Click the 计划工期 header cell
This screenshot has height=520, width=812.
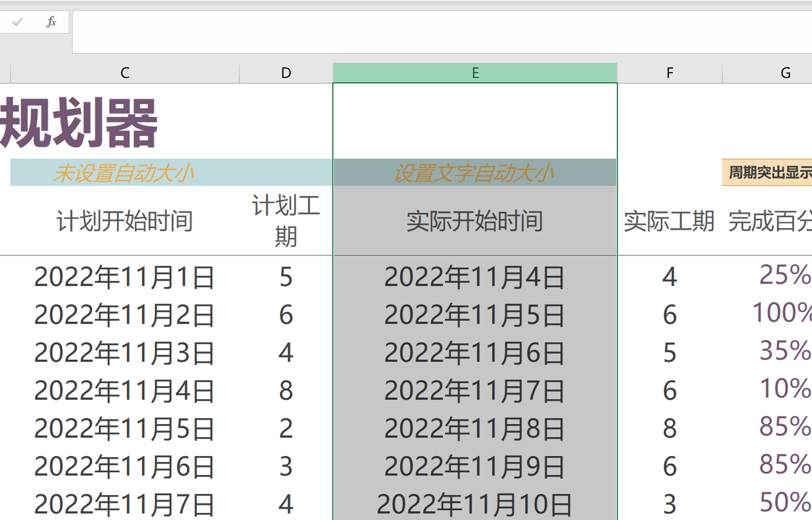[x=286, y=221]
